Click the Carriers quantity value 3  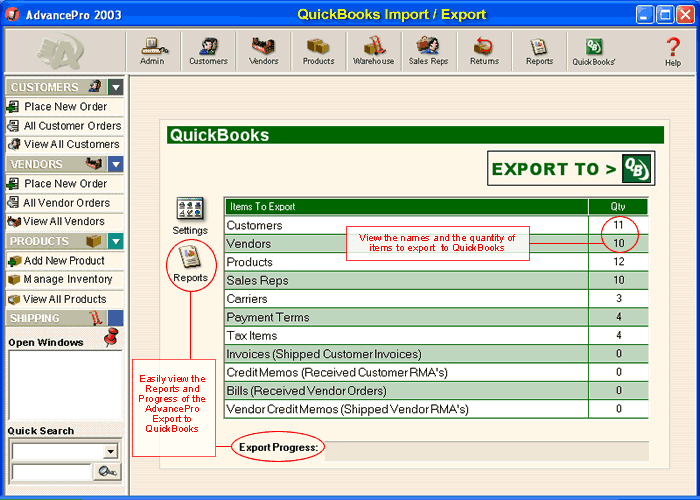(619, 299)
